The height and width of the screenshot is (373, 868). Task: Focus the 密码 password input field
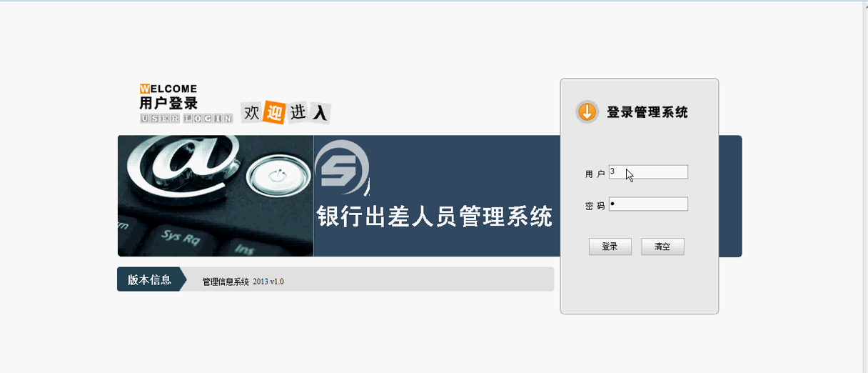pyautogui.click(x=648, y=204)
